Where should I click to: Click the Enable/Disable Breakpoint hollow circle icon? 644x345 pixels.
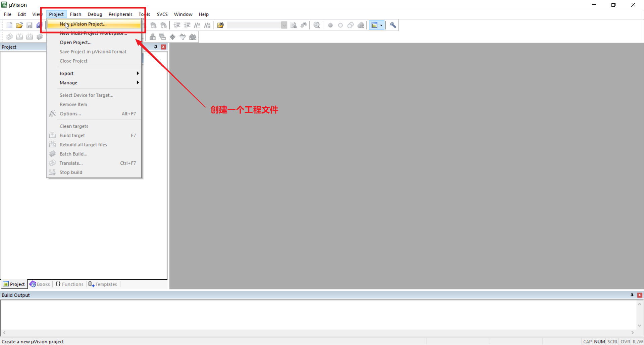[340, 25]
